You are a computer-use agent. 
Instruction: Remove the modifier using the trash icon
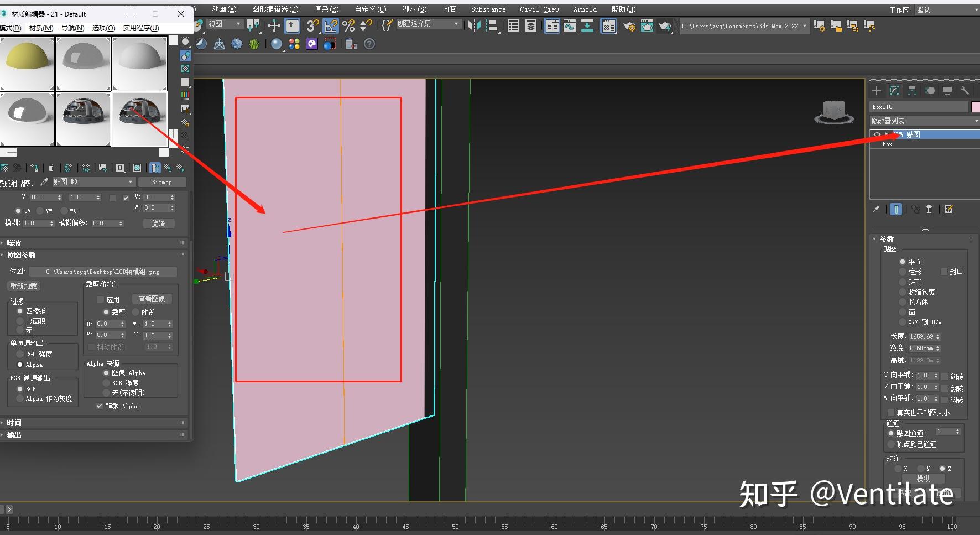click(929, 209)
